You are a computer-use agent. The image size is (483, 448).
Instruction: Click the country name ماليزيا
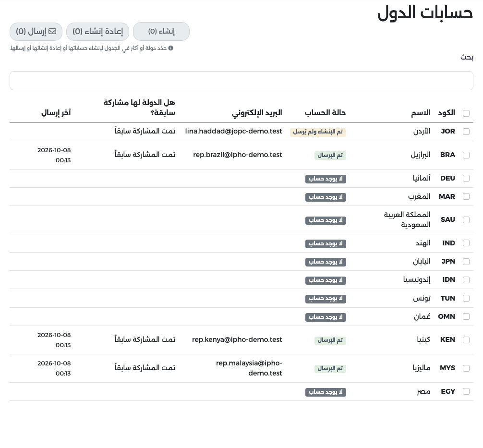pos(422,368)
